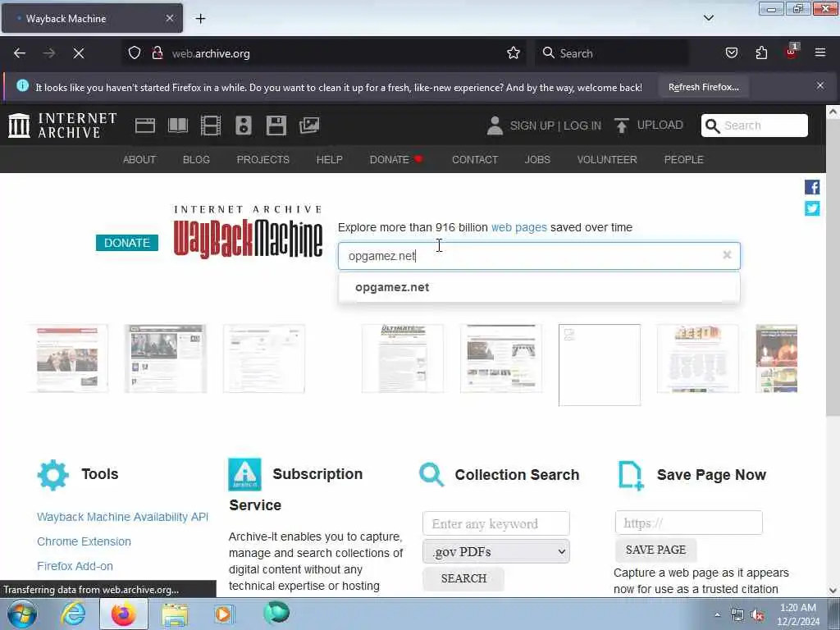Open the VOLUNTEER menu item
This screenshot has height=630, width=840.
(x=607, y=160)
